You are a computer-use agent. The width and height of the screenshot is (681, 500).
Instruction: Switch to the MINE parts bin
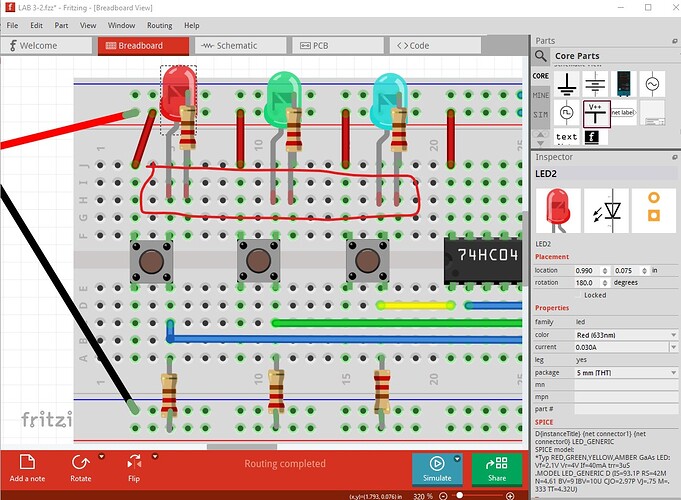tap(540, 95)
